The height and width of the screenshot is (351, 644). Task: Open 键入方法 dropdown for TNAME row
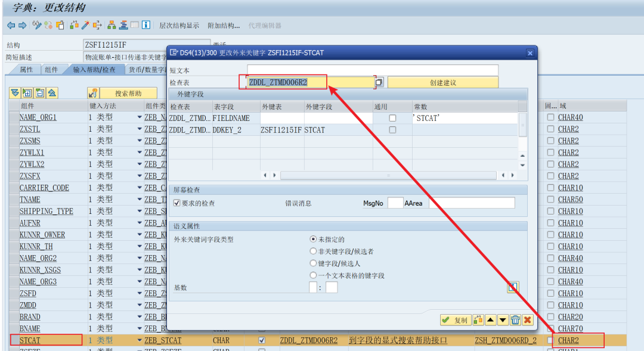tap(139, 200)
